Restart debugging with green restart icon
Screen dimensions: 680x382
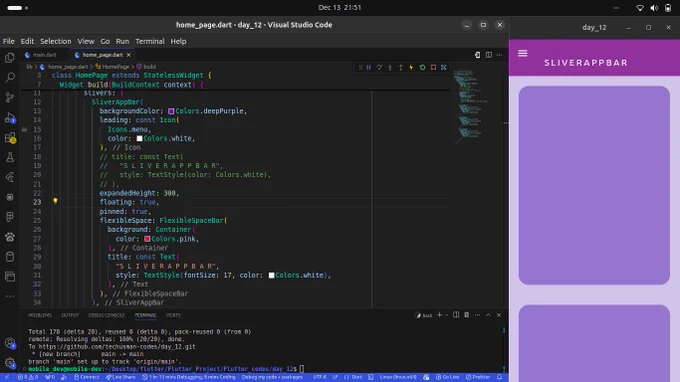pyautogui.click(x=422, y=68)
